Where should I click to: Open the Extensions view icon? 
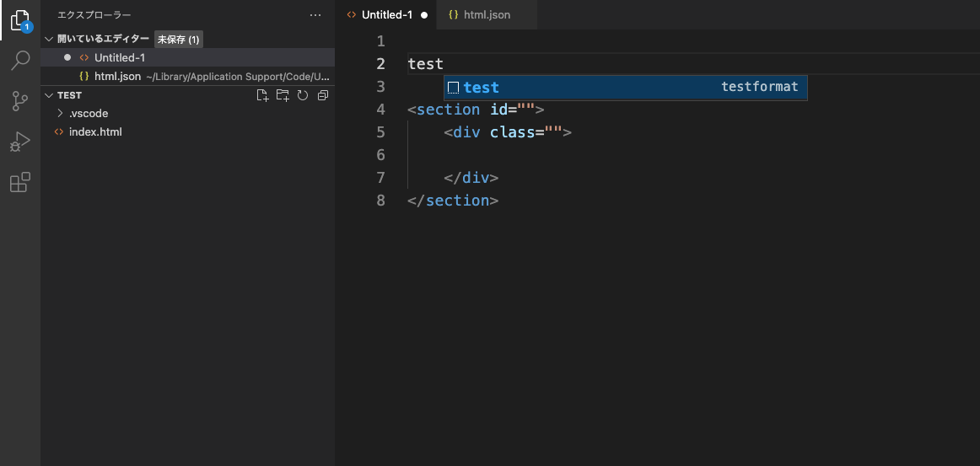(20, 182)
